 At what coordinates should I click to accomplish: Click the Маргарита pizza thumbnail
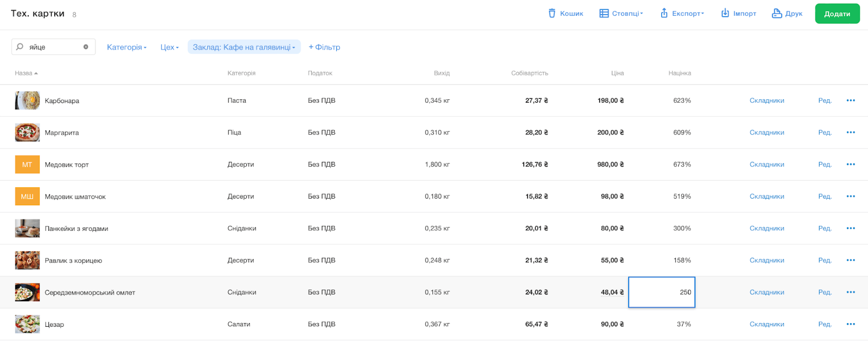coord(27,132)
